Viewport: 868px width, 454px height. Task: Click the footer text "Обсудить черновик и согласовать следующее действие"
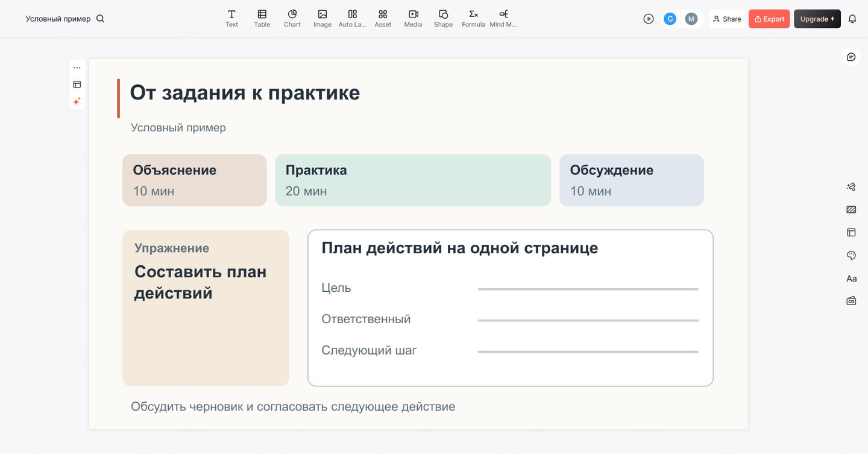[293, 407]
